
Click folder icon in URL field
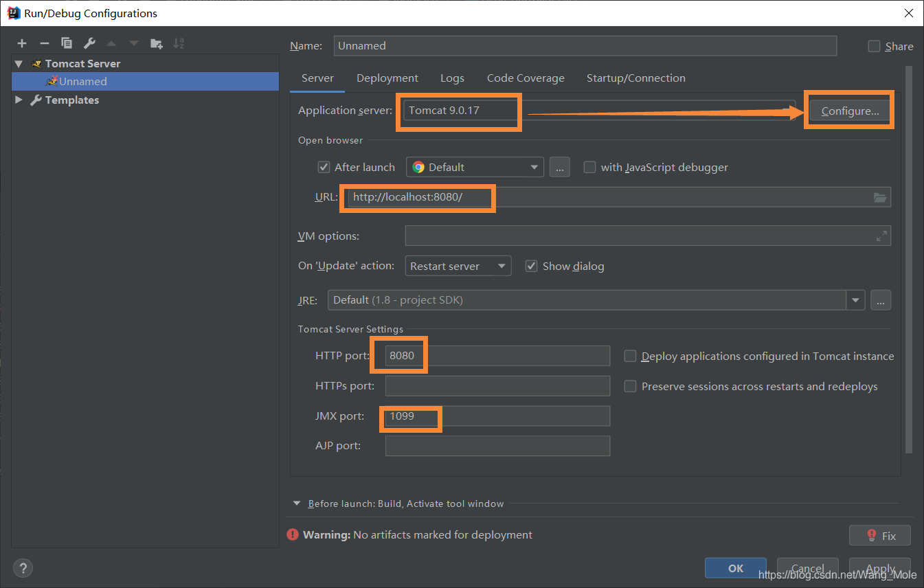880,197
